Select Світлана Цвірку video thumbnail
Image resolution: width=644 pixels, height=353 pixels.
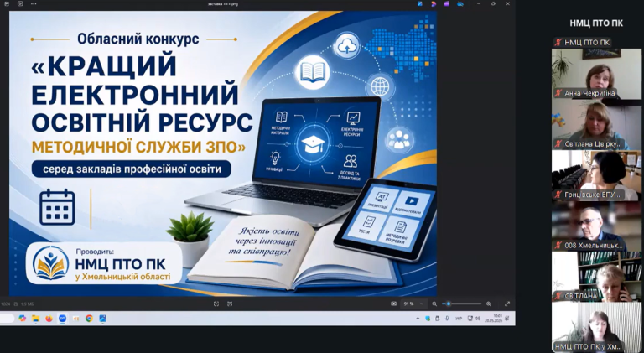point(596,125)
